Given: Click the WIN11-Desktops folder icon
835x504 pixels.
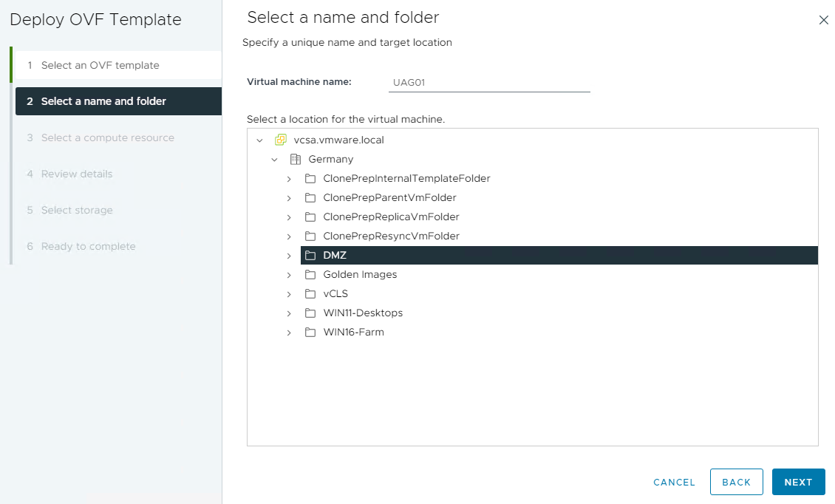Looking at the screenshot, I should (x=310, y=312).
